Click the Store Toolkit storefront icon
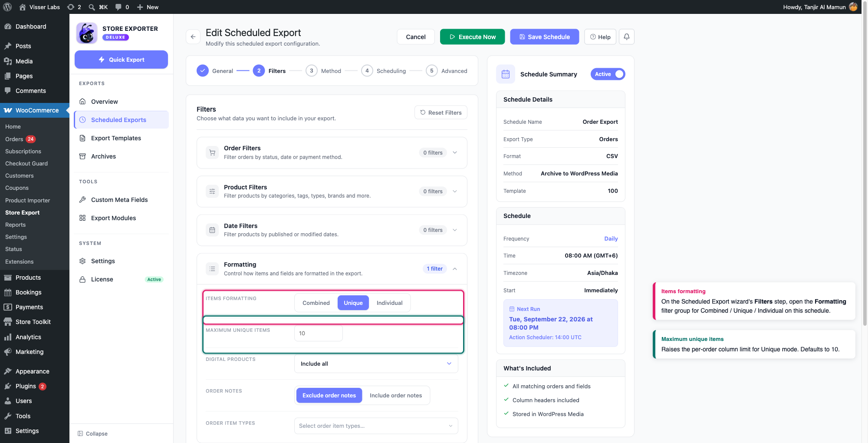The image size is (868, 443). pos(8,322)
